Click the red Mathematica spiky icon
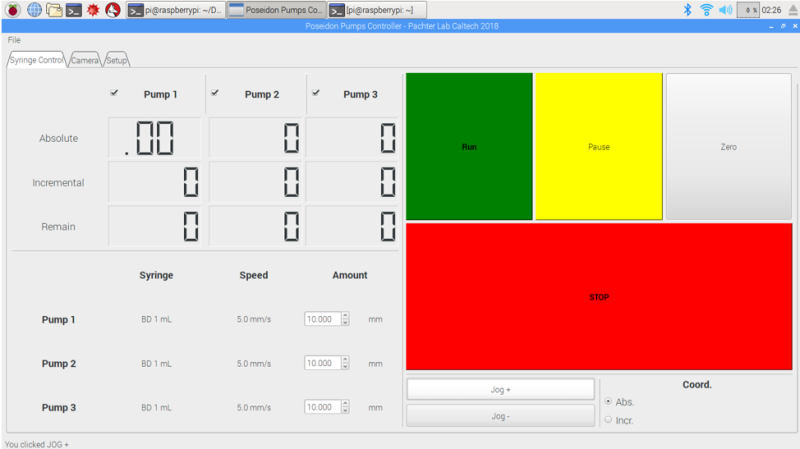Screen dimensions: 800x449 (93, 10)
